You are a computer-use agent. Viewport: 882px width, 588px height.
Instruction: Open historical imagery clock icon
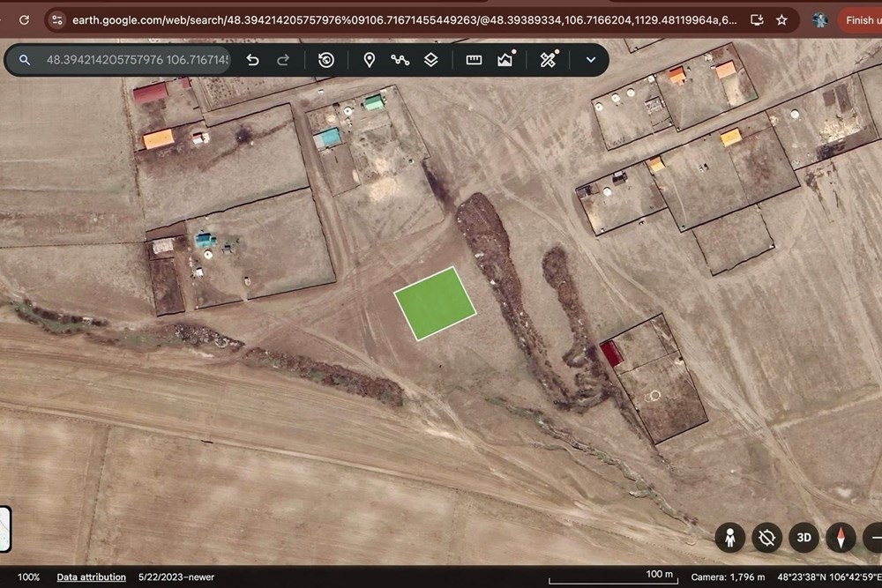click(x=326, y=60)
